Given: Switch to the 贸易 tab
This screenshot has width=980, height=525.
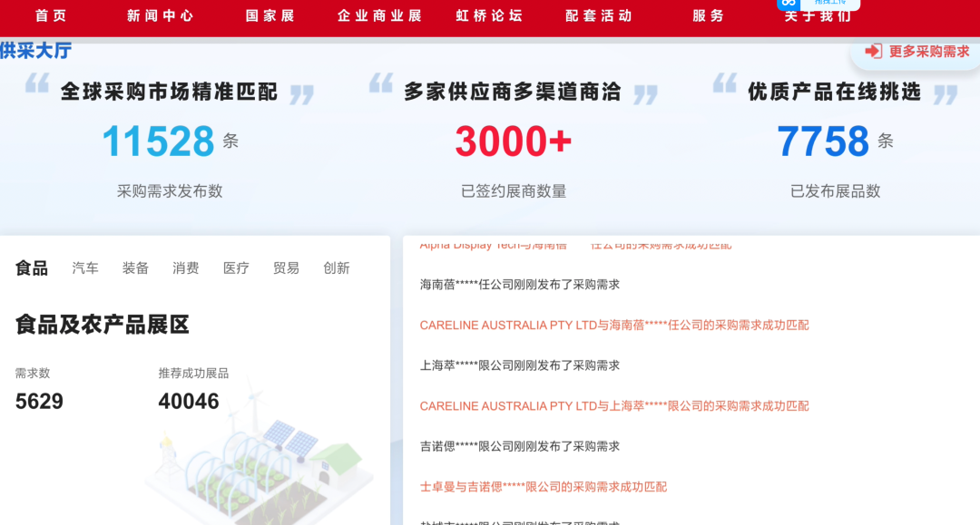Looking at the screenshot, I should [286, 268].
